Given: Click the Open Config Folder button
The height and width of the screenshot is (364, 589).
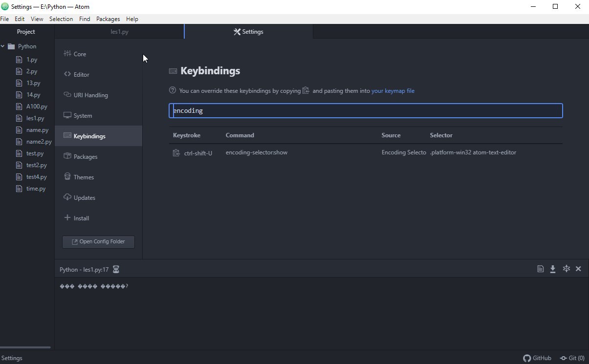Looking at the screenshot, I should [98, 242].
